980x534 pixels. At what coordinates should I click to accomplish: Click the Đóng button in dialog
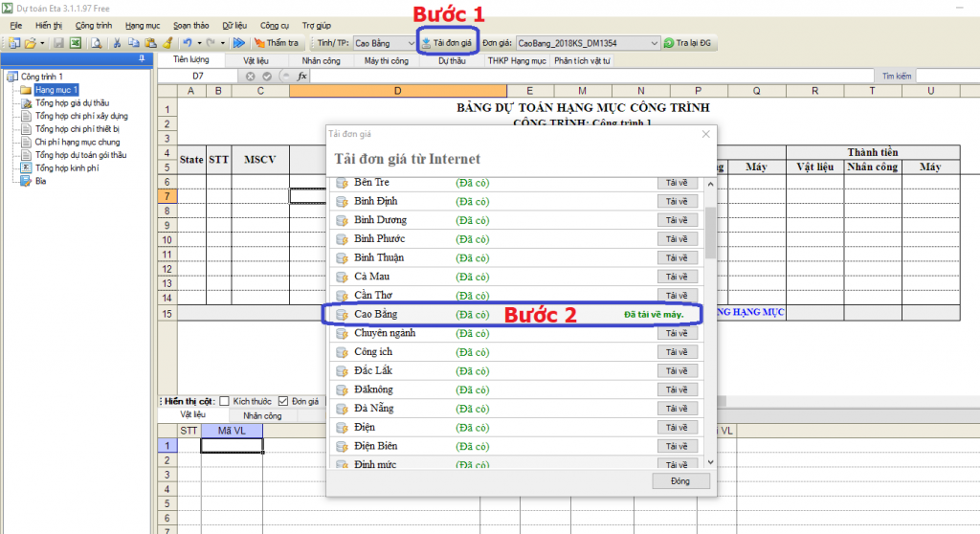click(680, 480)
